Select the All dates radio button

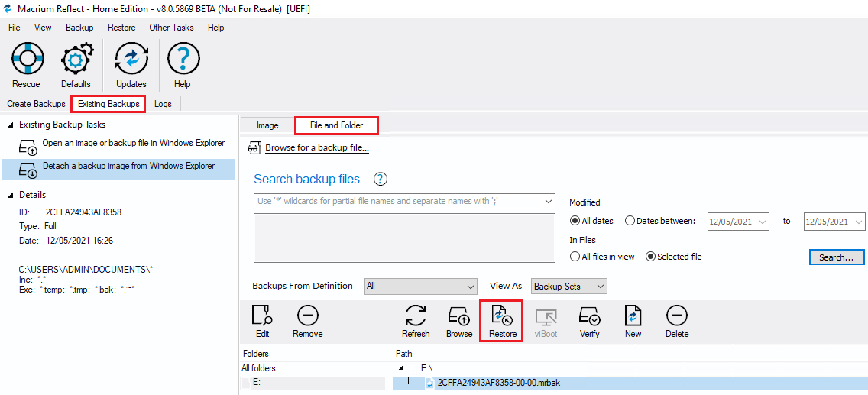click(x=575, y=221)
